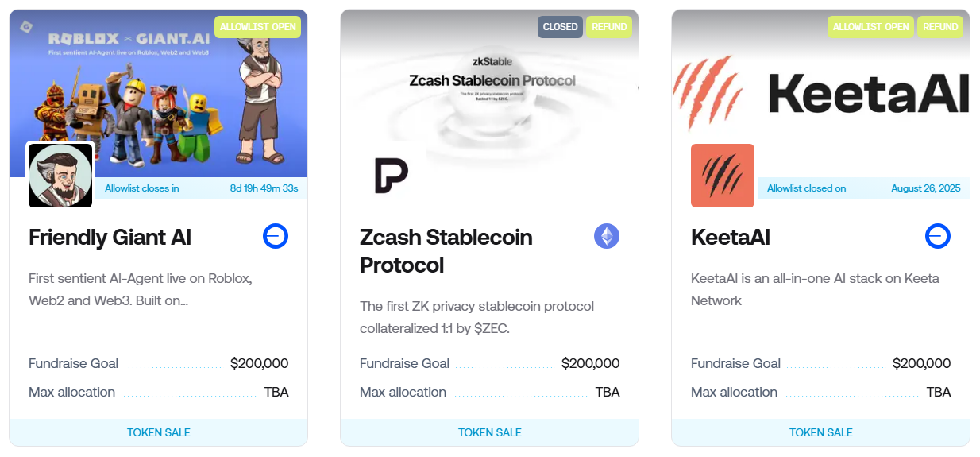Open the KeetaAI banner image
This screenshot has width=980, height=457.
click(820, 87)
